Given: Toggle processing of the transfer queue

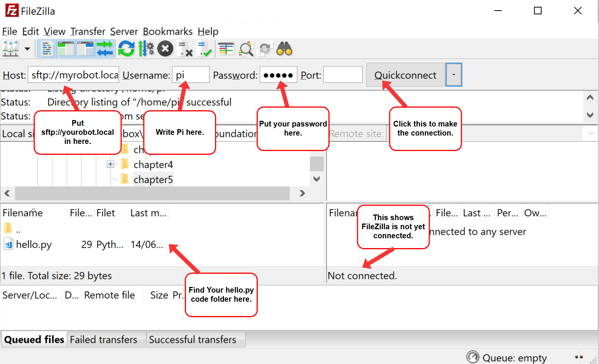Looking at the screenshot, I should click(146, 49).
